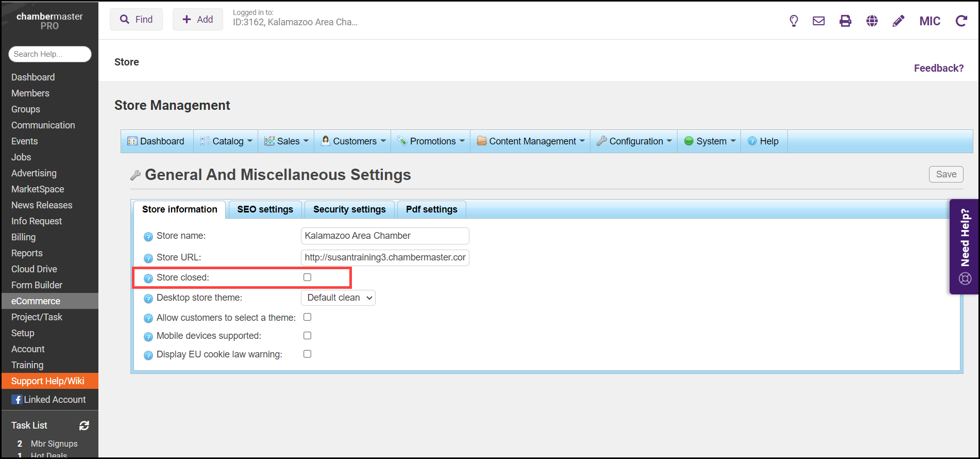980x459 pixels.
Task: Expand the Catalog menu
Action: [227, 141]
